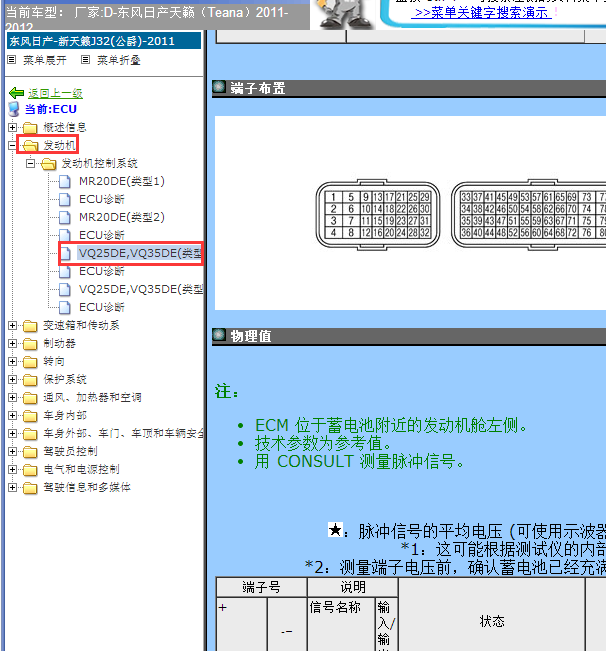Click the 保护系统 folder icon
The height and width of the screenshot is (651, 606).
[30, 380]
